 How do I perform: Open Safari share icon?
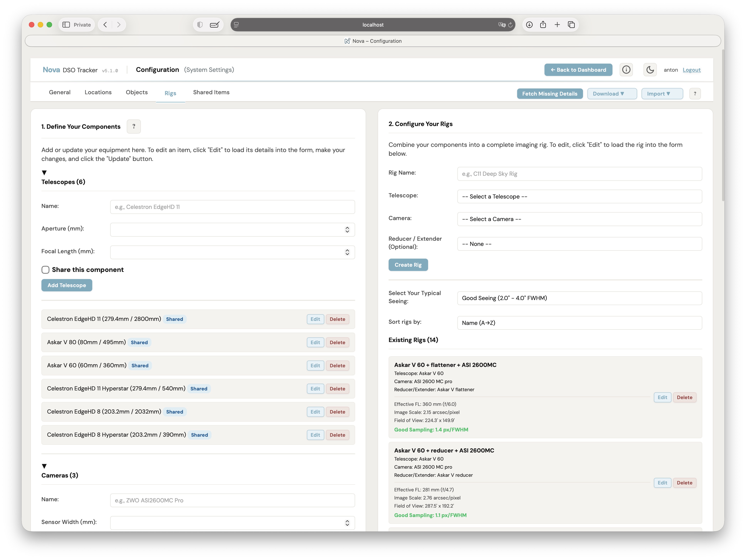tap(543, 25)
